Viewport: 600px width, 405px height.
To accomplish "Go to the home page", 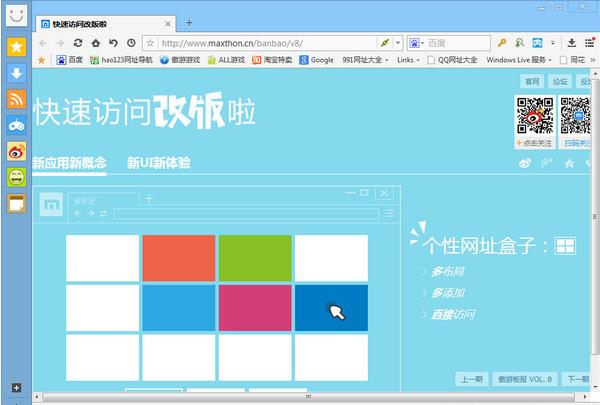I will 96,43.
